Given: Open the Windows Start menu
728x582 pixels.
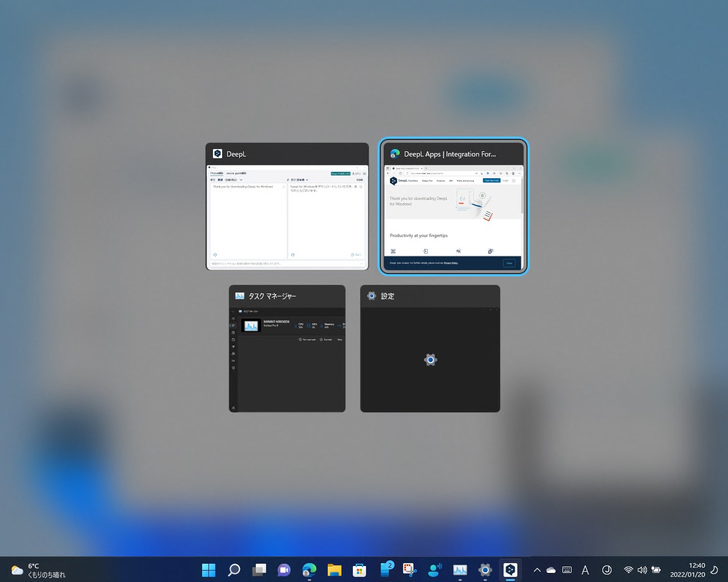Looking at the screenshot, I should [x=209, y=569].
